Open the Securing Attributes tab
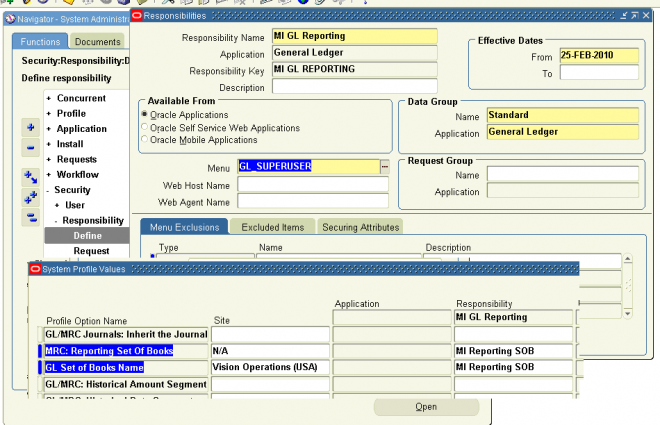 click(x=361, y=227)
